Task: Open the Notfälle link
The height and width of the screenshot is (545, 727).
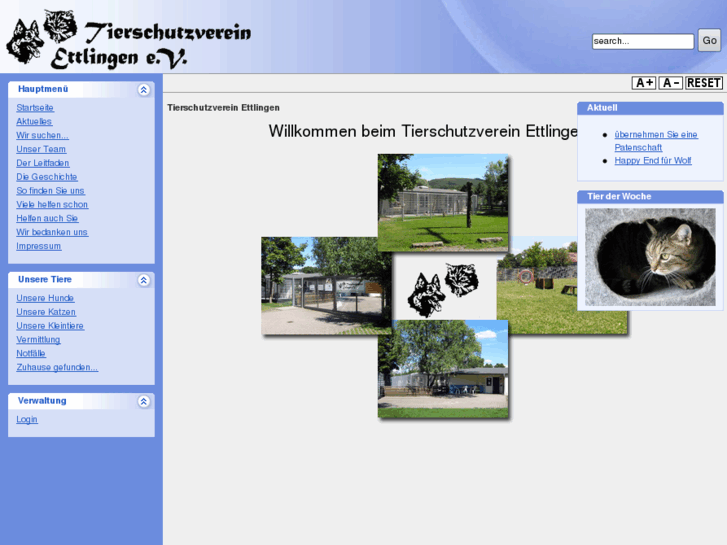Action: pyautogui.click(x=31, y=353)
